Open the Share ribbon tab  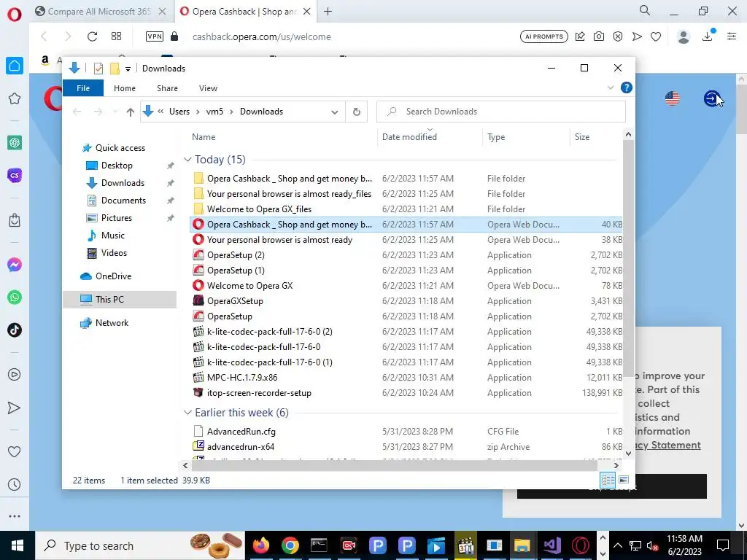[x=167, y=88]
